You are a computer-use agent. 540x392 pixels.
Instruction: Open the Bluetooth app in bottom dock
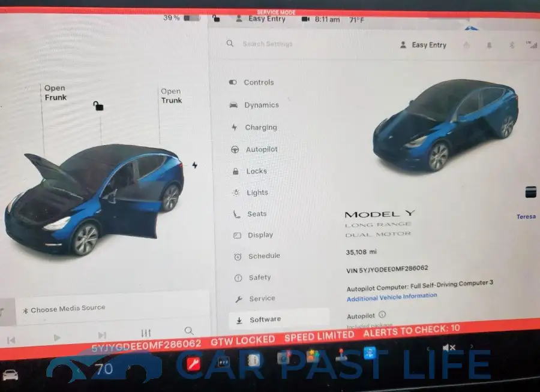(x=370, y=353)
